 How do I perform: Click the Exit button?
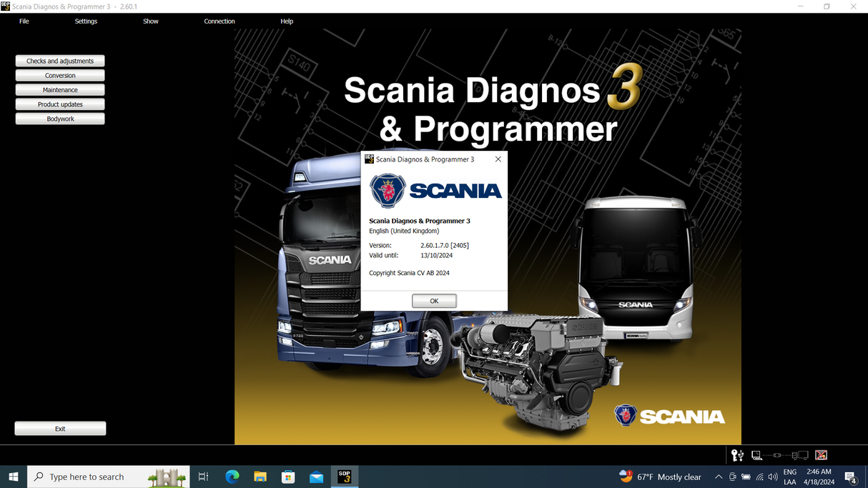coord(60,429)
